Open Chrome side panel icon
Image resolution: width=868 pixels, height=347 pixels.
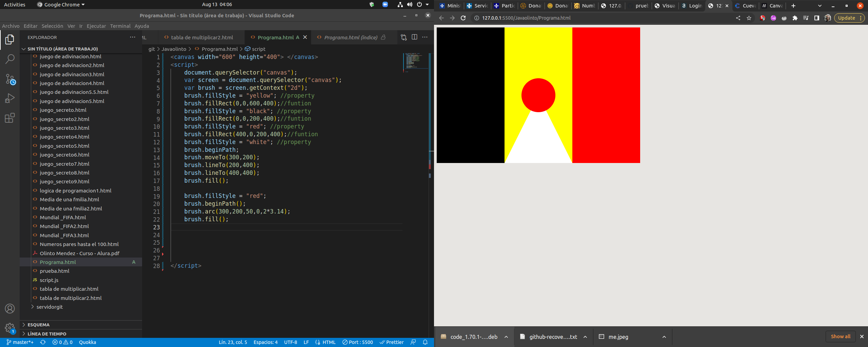[x=816, y=18]
